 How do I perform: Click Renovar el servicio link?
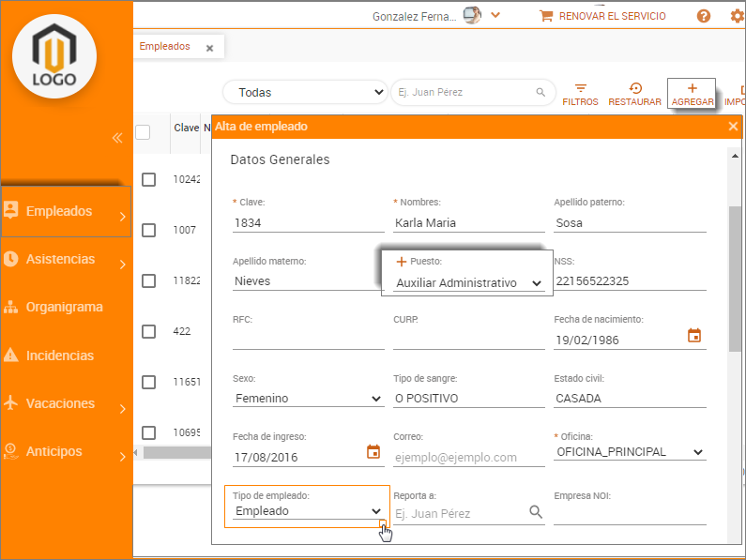(x=602, y=16)
